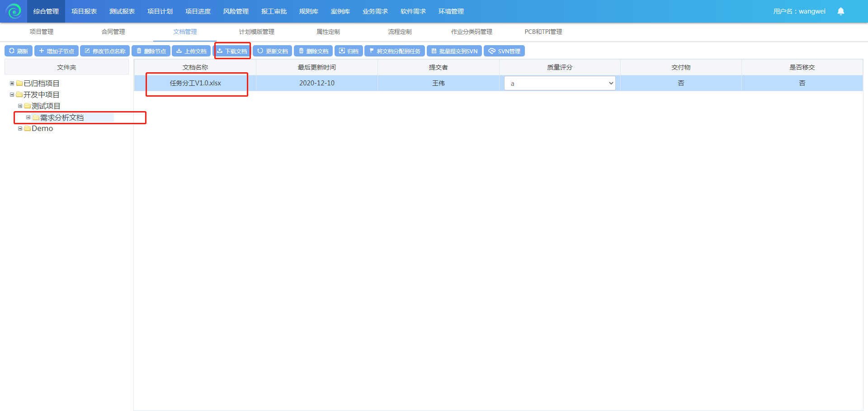Switch to the 合同管理 tab
The height and width of the screenshot is (411, 868).
pyautogui.click(x=113, y=32)
